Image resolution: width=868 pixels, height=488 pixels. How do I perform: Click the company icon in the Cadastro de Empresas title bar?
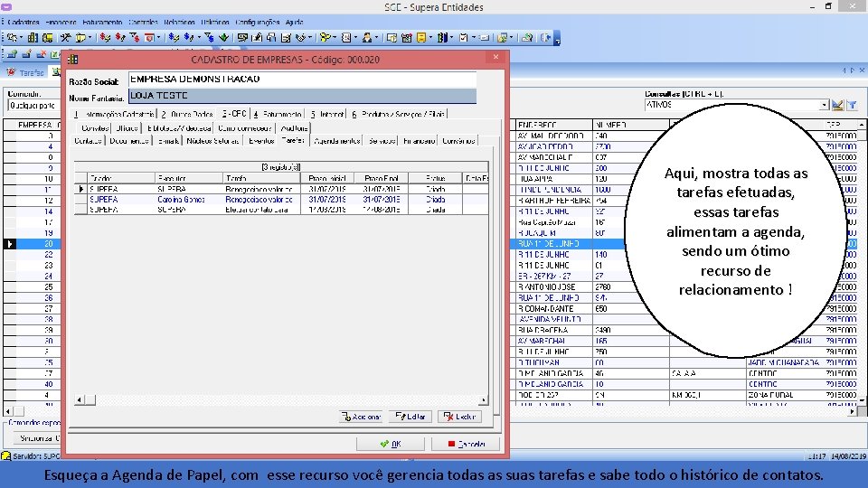tap(73, 60)
